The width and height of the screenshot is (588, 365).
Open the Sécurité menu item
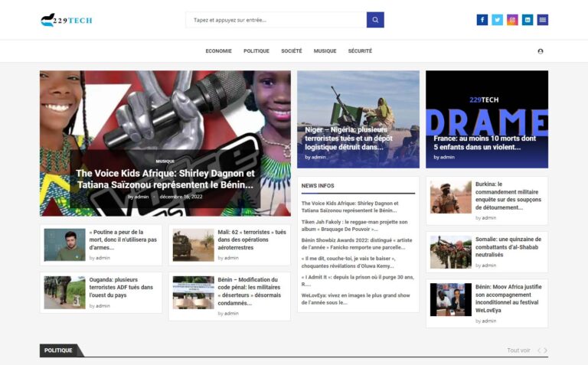point(360,51)
